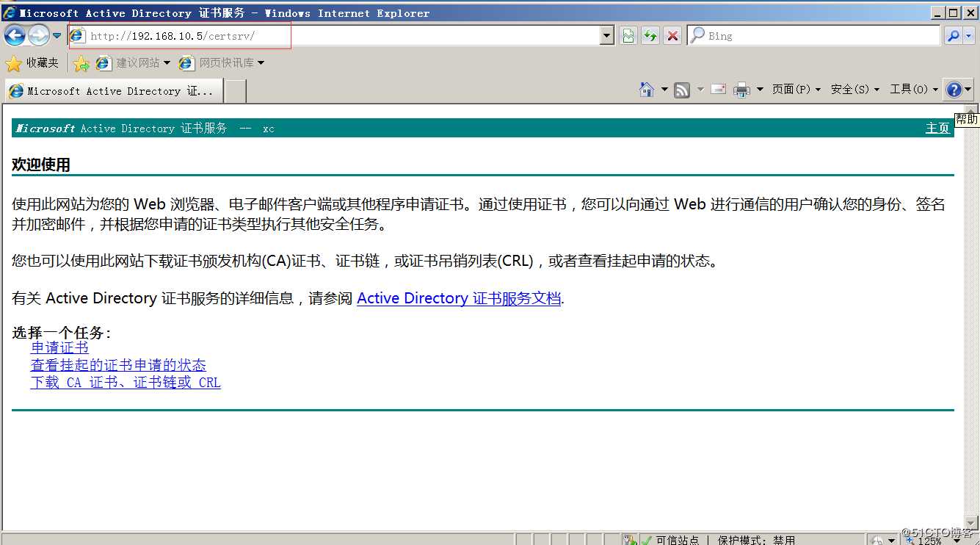The image size is (980, 545).
Task: Click the vertical scrollbar down arrow
Action: point(970,522)
